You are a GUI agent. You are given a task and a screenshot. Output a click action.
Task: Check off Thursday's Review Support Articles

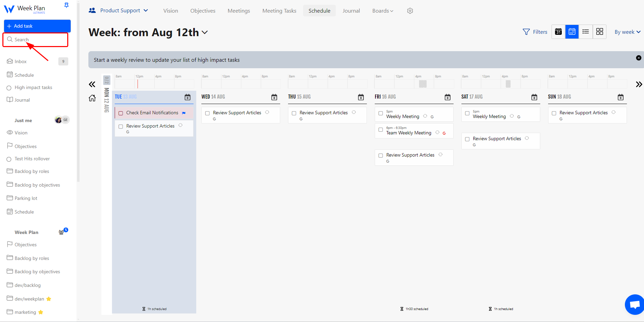click(294, 113)
